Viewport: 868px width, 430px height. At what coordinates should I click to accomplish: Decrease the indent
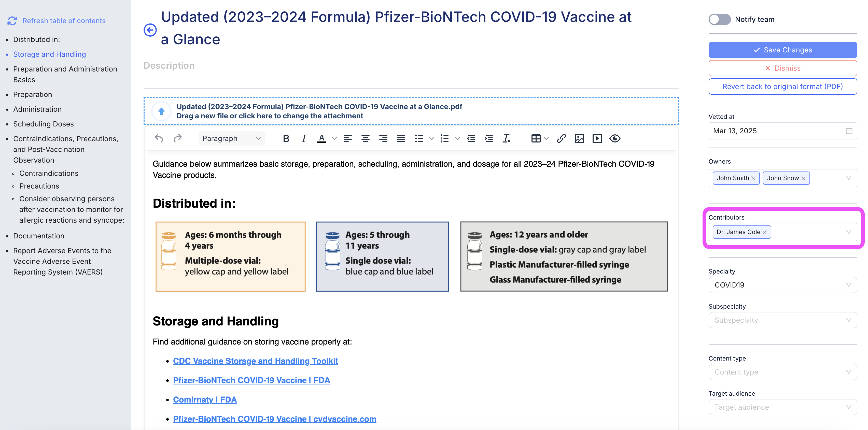[471, 138]
